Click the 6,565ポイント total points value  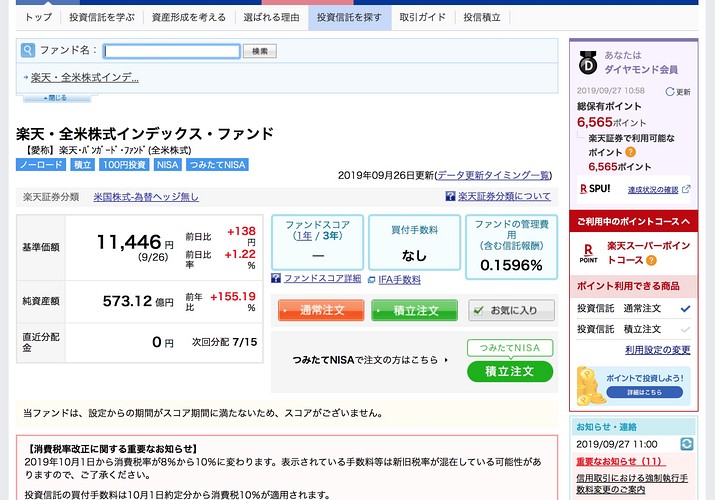[x=611, y=122]
